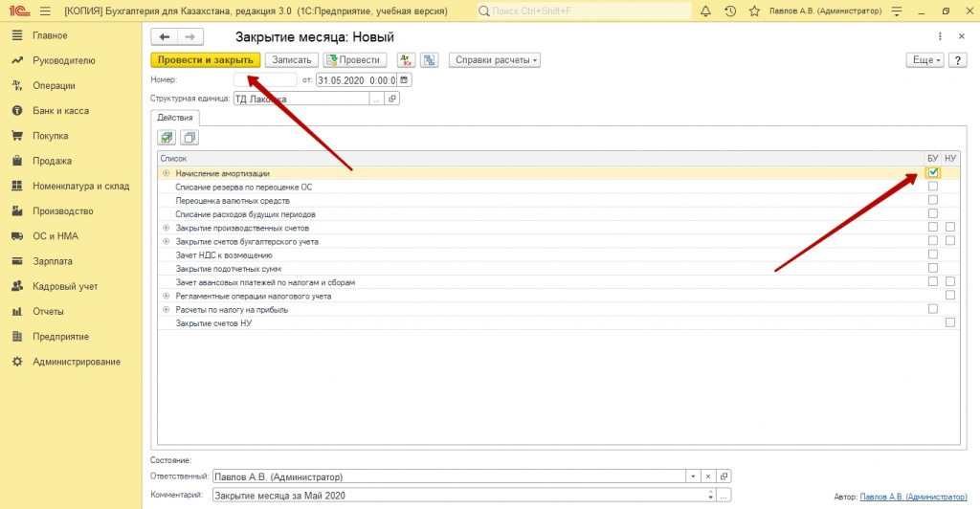The width and height of the screenshot is (980, 509).
Task: Open the Зарплата section in sidebar
Action: [x=50, y=260]
